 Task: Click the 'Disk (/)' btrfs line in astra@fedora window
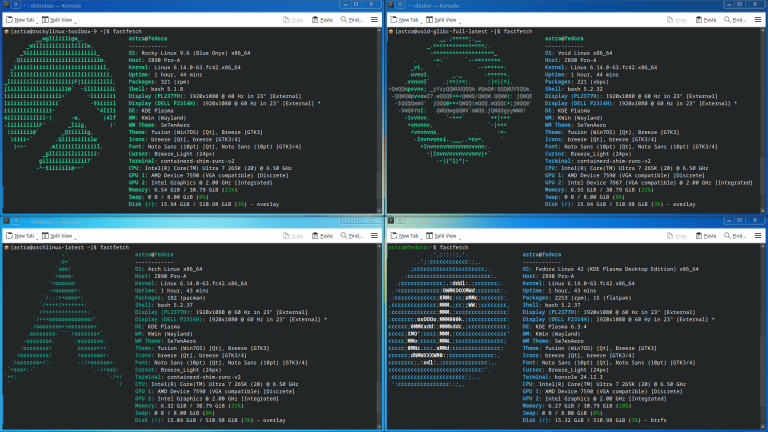[594, 420]
